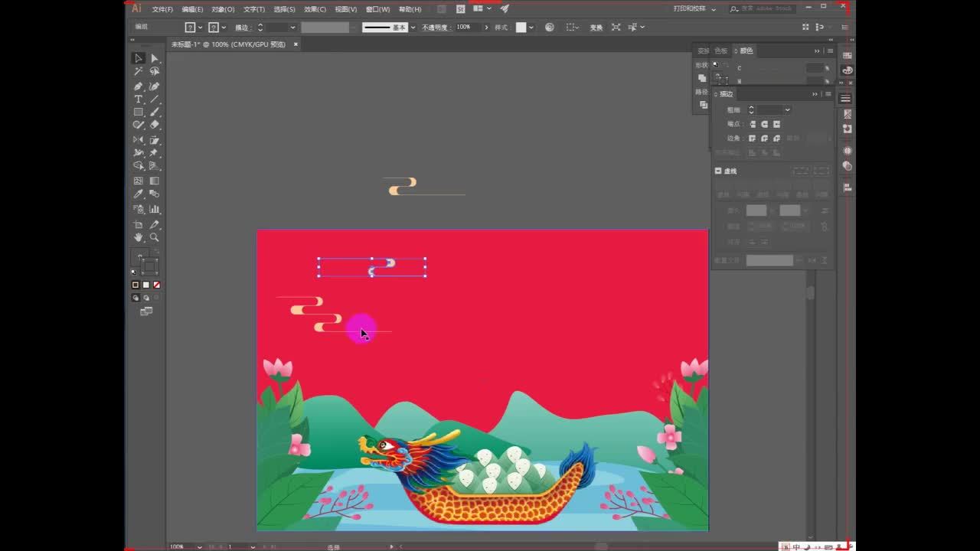Activate the Magic Wand tool
This screenshot has width=980, height=551.
[x=139, y=71]
